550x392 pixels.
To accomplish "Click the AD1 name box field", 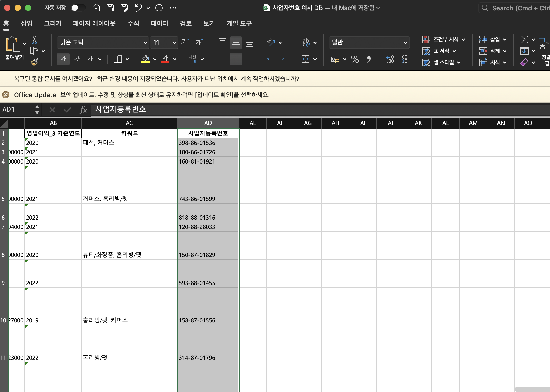I will [x=17, y=109].
